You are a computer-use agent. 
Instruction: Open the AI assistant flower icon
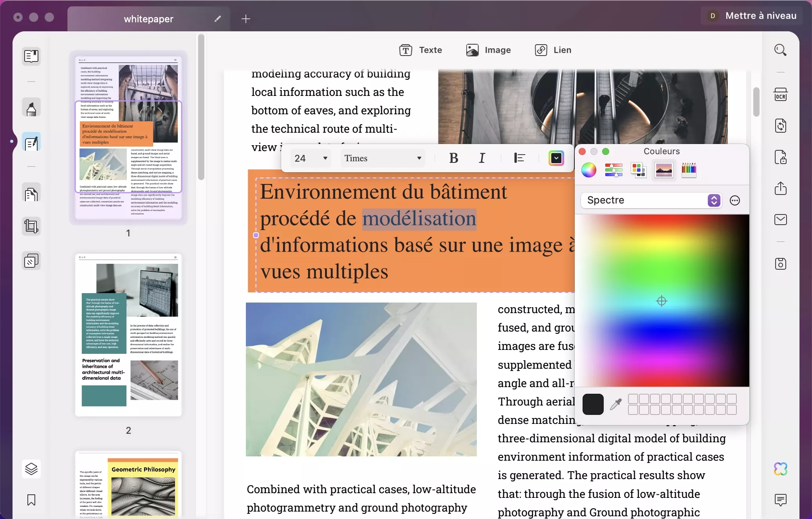coord(780,469)
